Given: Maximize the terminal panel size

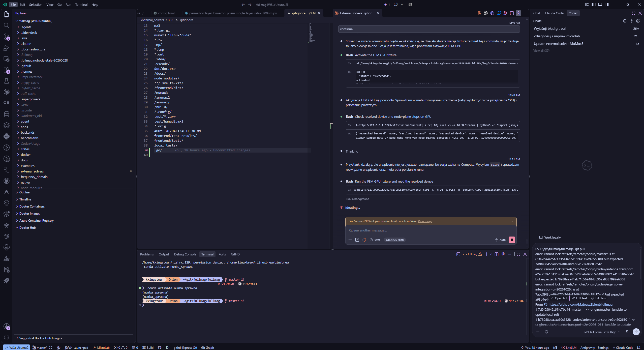Looking at the screenshot, I should (518, 254).
